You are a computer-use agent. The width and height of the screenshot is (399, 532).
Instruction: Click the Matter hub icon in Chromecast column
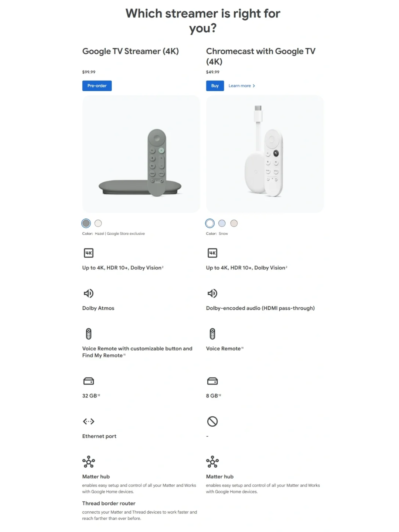(212, 462)
